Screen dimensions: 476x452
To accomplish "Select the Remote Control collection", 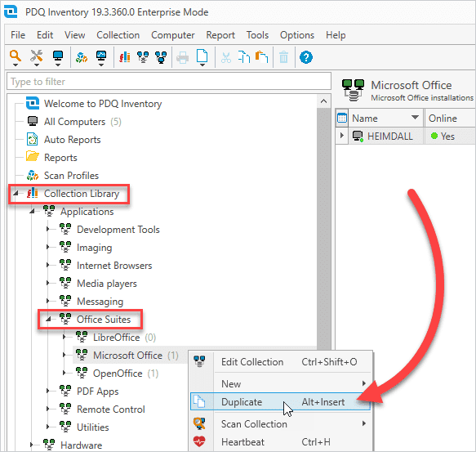I will click(x=111, y=409).
